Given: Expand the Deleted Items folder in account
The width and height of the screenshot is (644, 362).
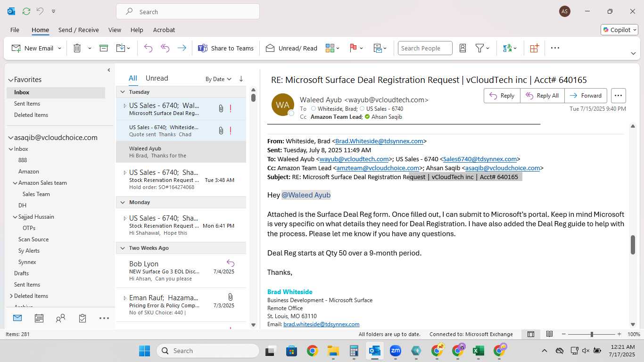Looking at the screenshot, I should click(11, 296).
